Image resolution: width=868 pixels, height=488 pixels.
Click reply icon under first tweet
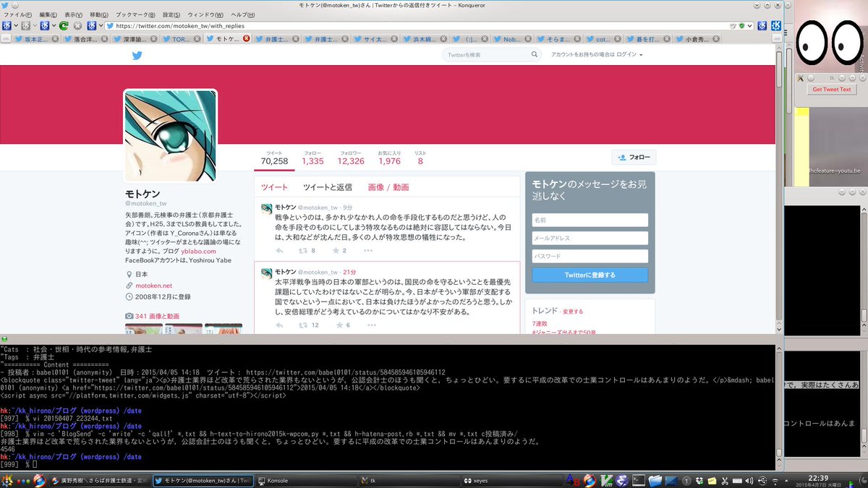(x=279, y=251)
